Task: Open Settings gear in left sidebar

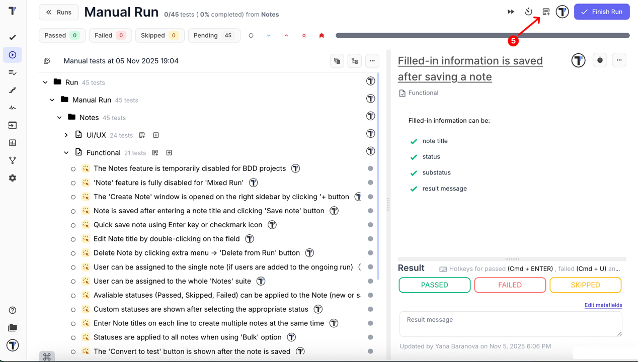Action: coord(13,178)
